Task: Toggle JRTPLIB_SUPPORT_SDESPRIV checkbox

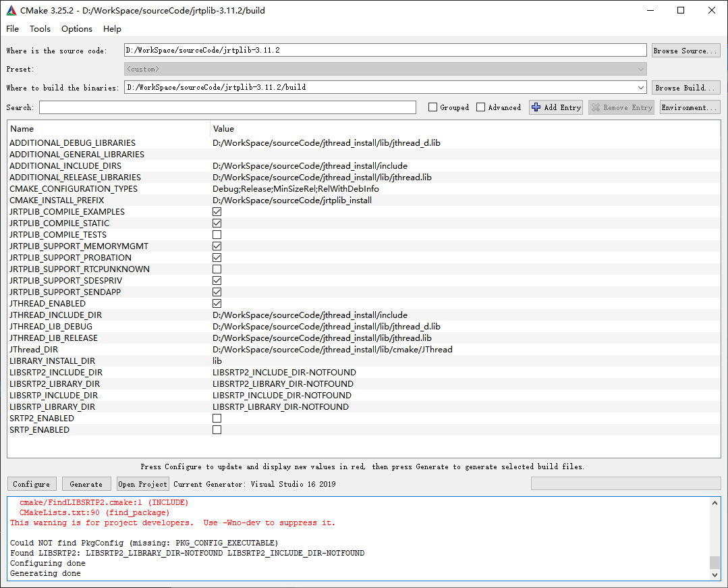Action: pyautogui.click(x=217, y=281)
